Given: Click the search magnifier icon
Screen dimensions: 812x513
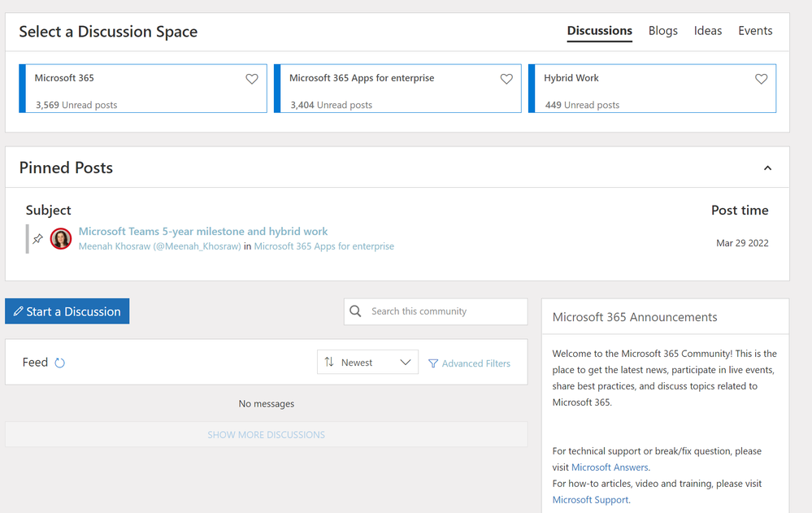Looking at the screenshot, I should (355, 311).
